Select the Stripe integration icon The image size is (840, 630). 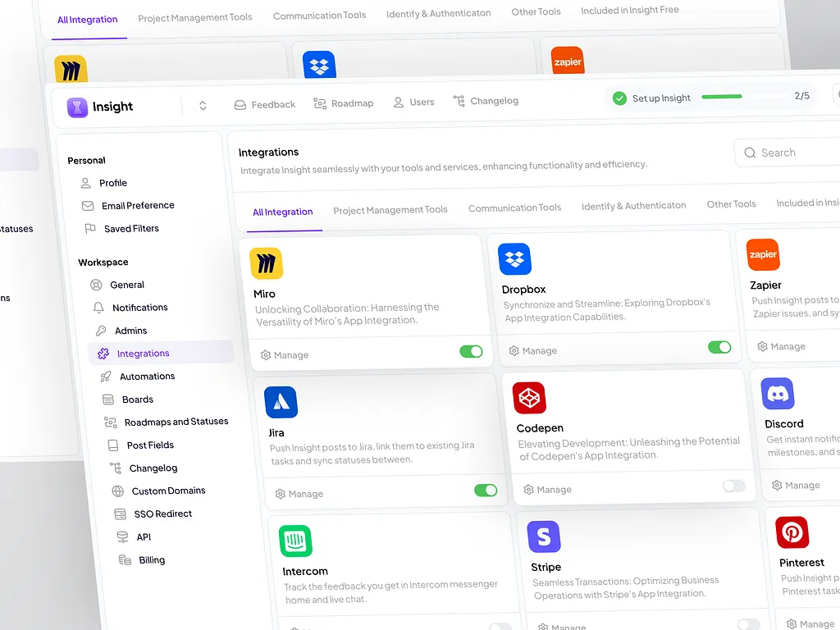tap(544, 536)
